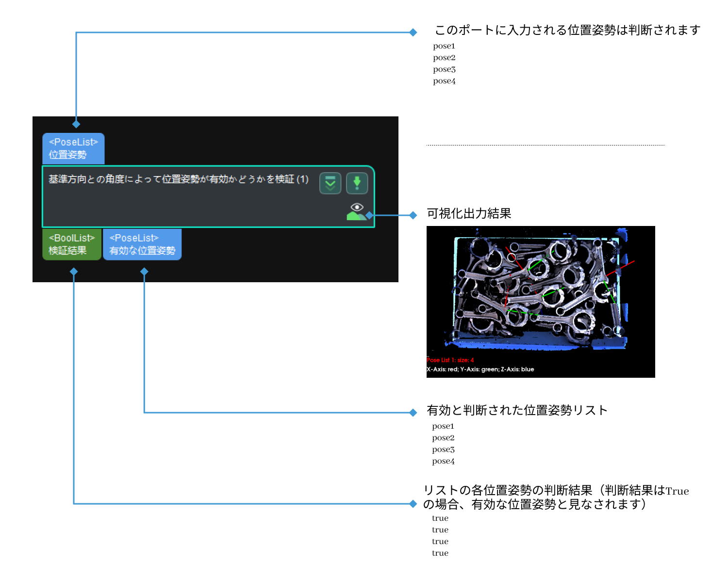Select the BoolList 検証結果 output port

point(72,244)
